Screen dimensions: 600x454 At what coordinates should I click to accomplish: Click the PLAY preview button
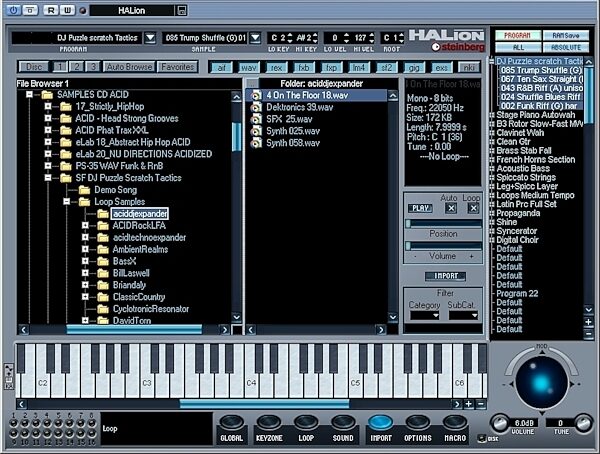pos(421,208)
